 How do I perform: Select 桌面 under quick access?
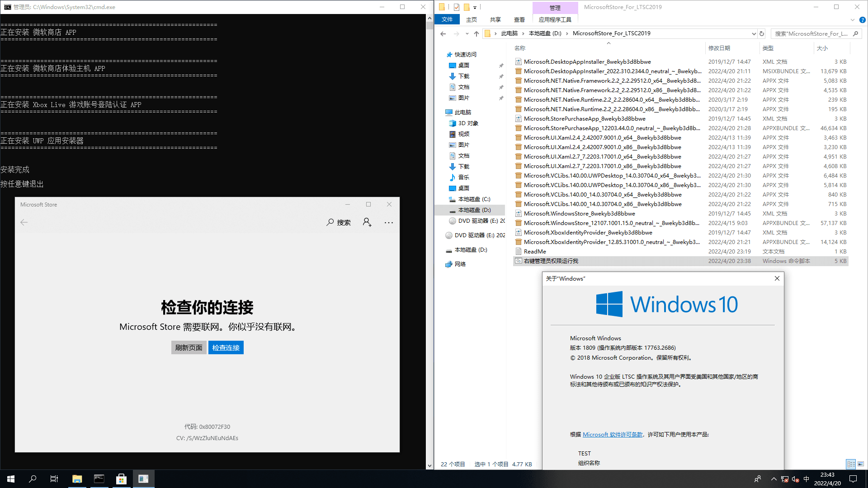[x=464, y=65]
